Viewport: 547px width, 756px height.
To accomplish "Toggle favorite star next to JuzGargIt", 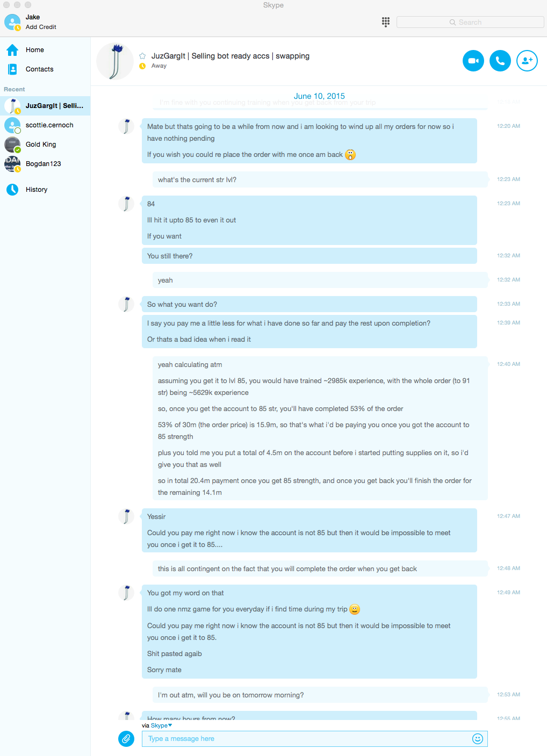I will (x=142, y=56).
